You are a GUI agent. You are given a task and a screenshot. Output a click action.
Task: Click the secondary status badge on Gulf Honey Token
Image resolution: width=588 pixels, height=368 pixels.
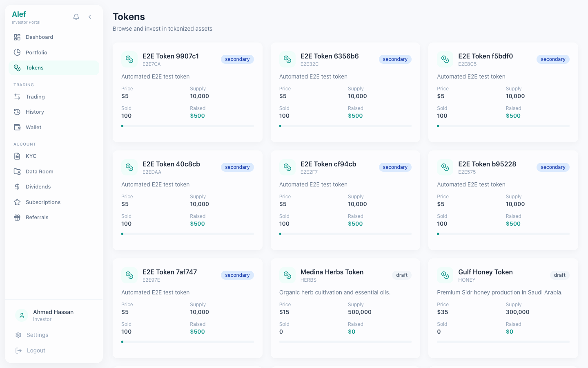[559, 275]
